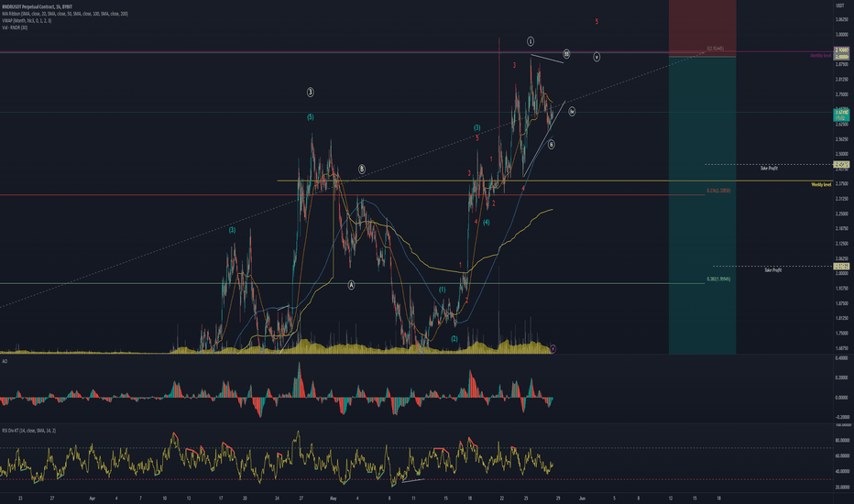This screenshot has width=854, height=504.
Task: Click the yellow Weekly level label
Action: coord(821,185)
